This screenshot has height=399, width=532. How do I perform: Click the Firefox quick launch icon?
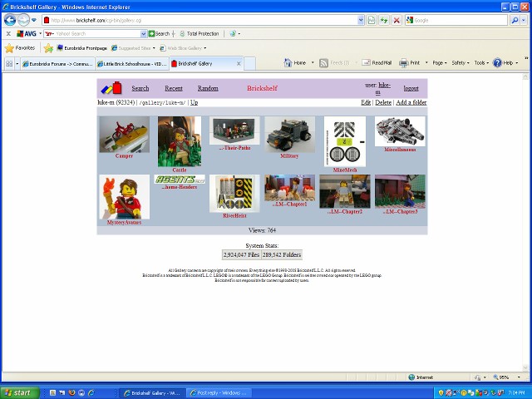[x=71, y=392]
